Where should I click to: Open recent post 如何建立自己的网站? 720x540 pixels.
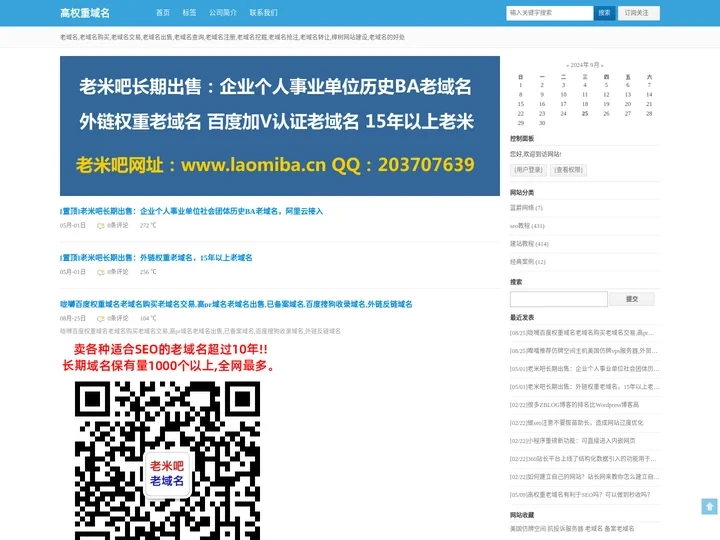(585, 477)
